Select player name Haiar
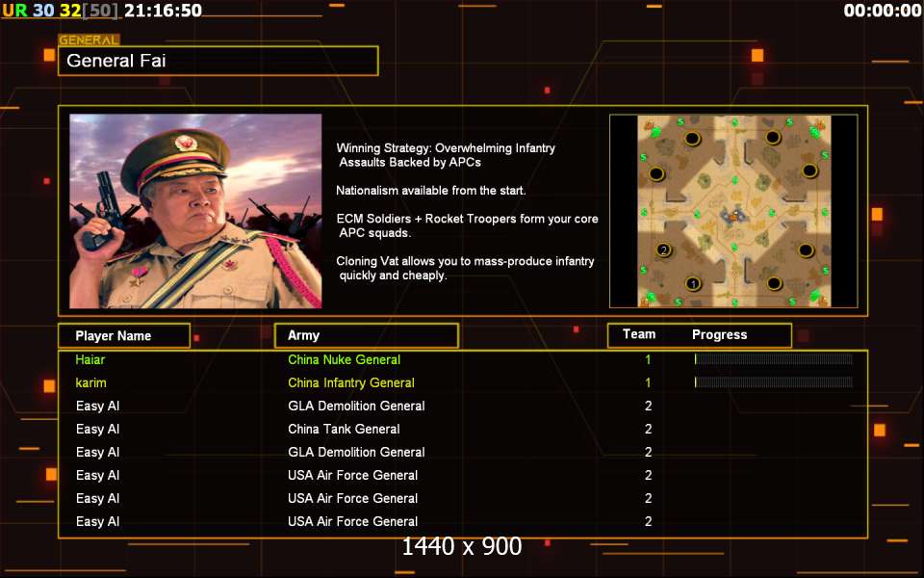This screenshot has height=578, width=924. [x=90, y=359]
